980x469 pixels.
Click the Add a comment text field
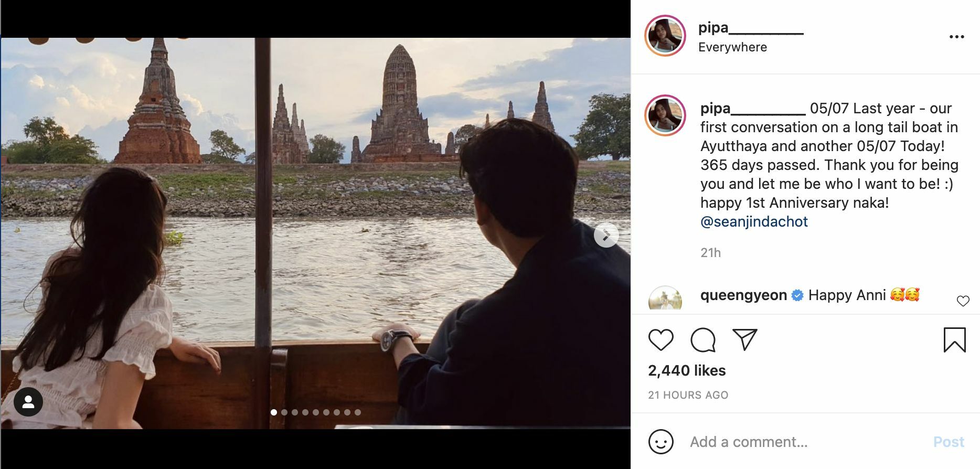[750, 442]
